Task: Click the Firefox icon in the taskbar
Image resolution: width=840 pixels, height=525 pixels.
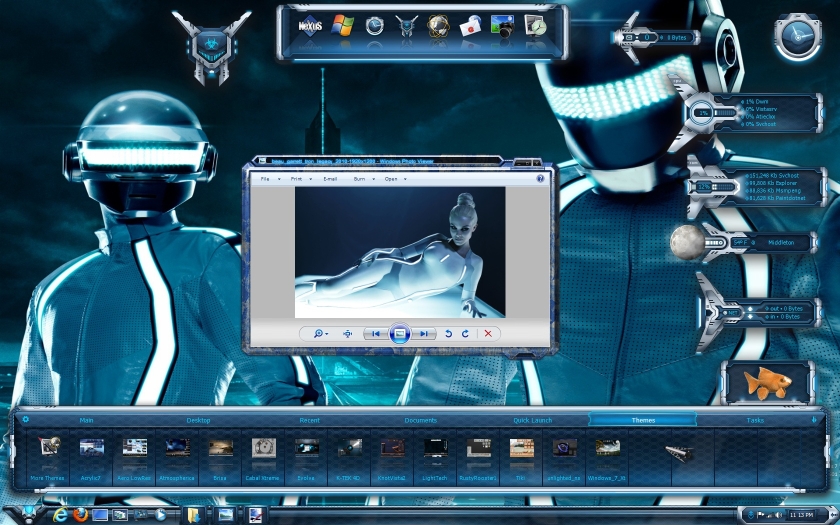Action: click(x=79, y=515)
